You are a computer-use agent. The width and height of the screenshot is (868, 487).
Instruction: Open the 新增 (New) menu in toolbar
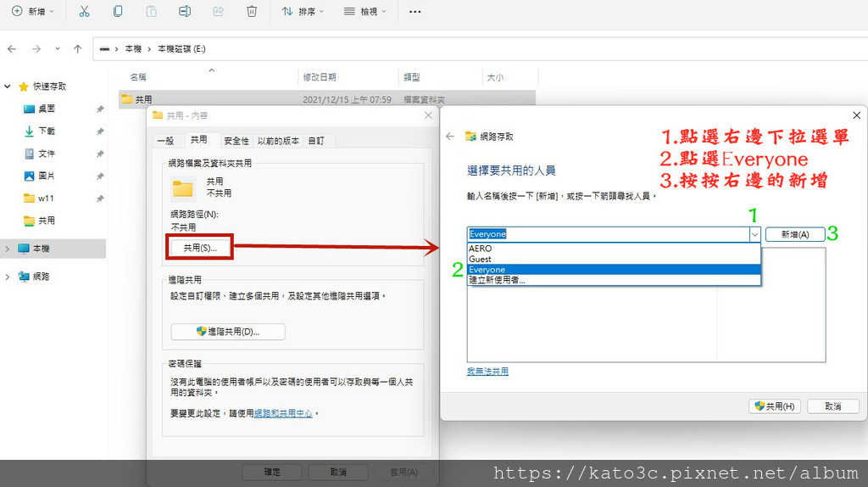click(x=33, y=11)
